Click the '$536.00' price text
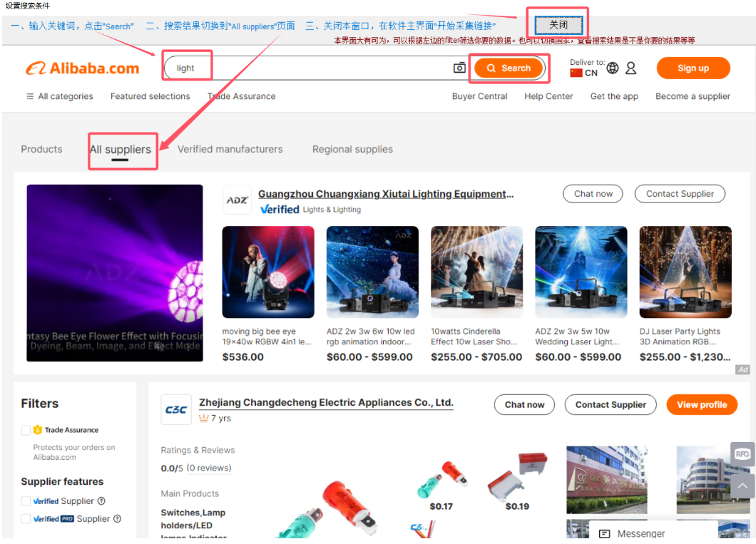 coord(243,357)
